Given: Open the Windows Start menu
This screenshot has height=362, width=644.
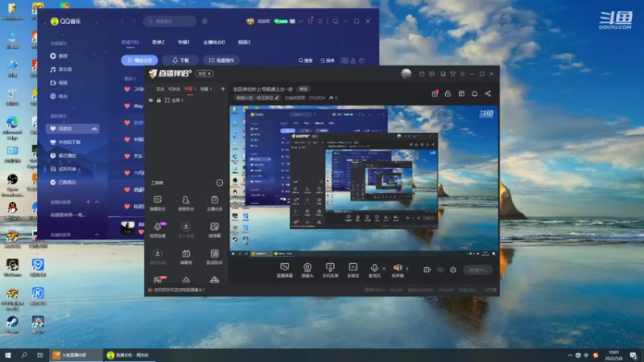Looking at the screenshot, I should [8, 355].
